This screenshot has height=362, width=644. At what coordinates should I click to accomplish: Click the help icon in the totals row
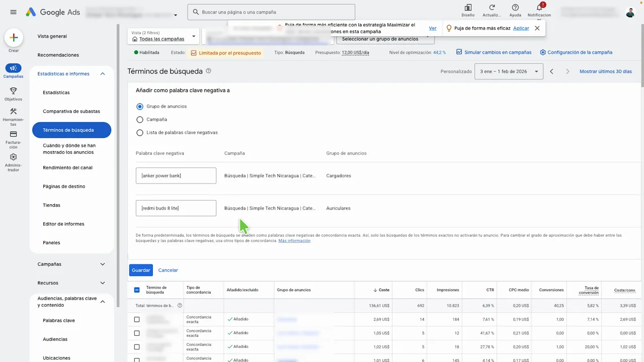pyautogui.click(x=180, y=305)
